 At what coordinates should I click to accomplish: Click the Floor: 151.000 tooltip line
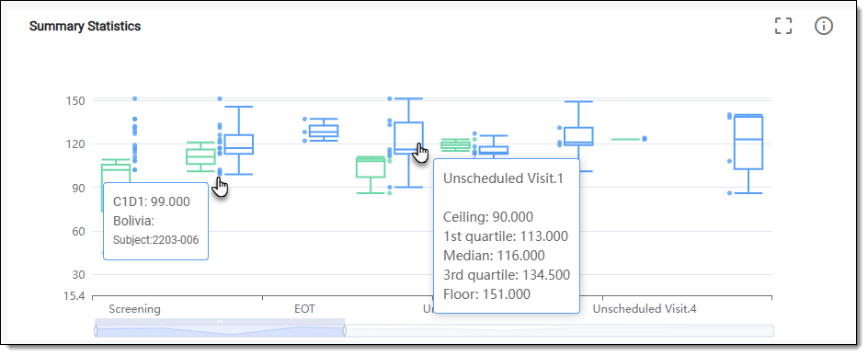point(486,294)
